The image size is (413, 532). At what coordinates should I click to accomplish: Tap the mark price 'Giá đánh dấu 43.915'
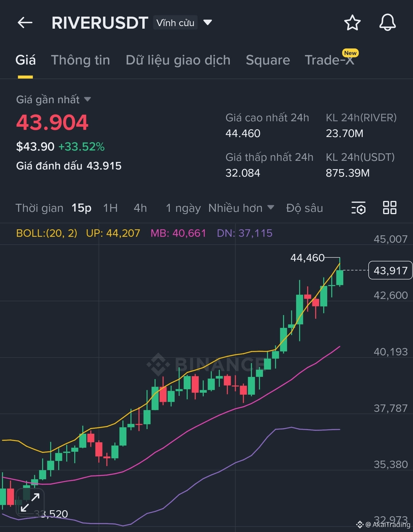click(x=69, y=166)
